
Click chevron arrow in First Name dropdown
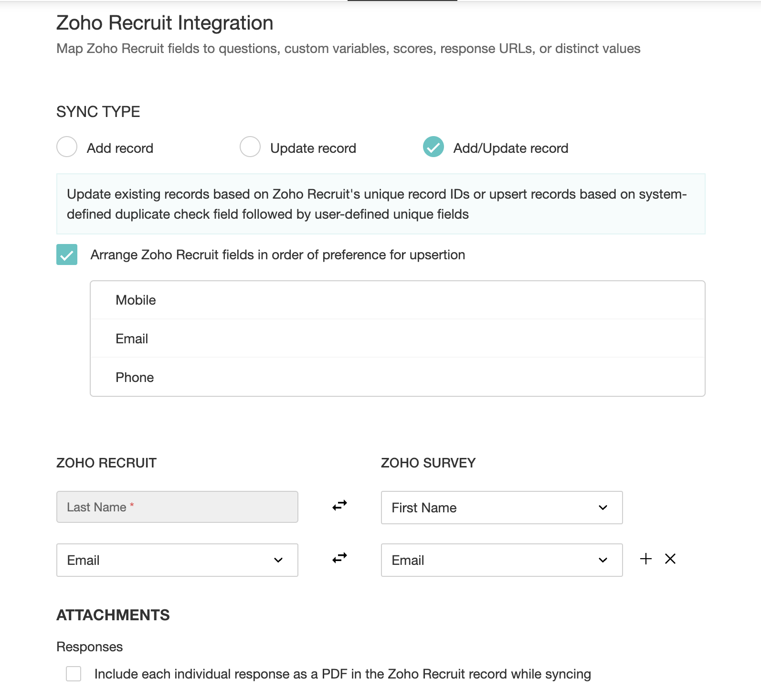(x=603, y=508)
